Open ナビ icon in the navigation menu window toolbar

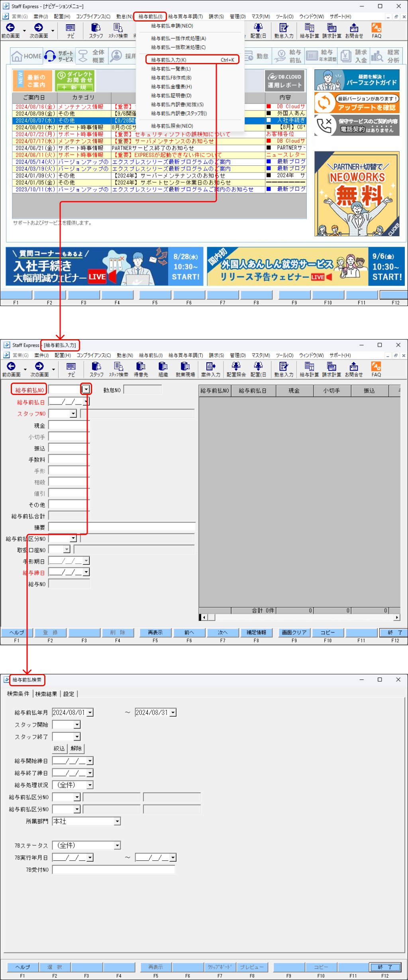[x=71, y=30]
